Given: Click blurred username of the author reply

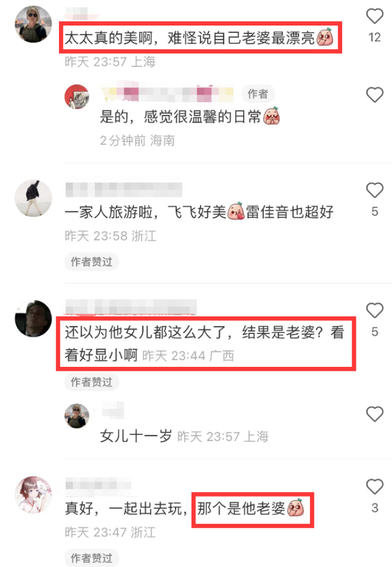Looking at the screenshot, I should [x=167, y=94].
